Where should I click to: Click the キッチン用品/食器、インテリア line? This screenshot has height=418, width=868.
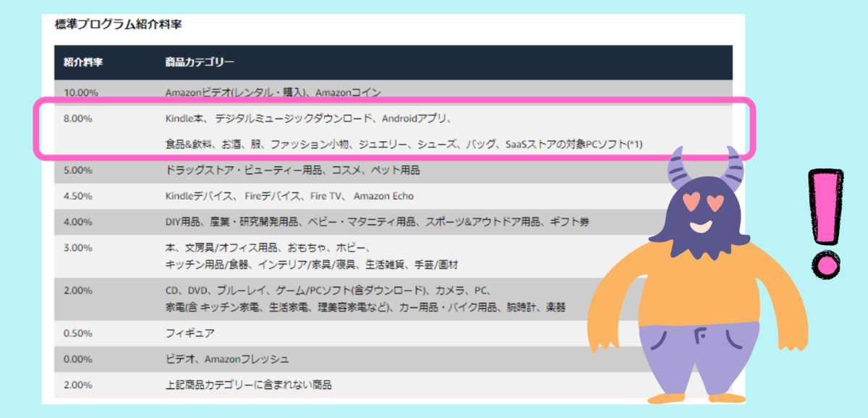312,264
